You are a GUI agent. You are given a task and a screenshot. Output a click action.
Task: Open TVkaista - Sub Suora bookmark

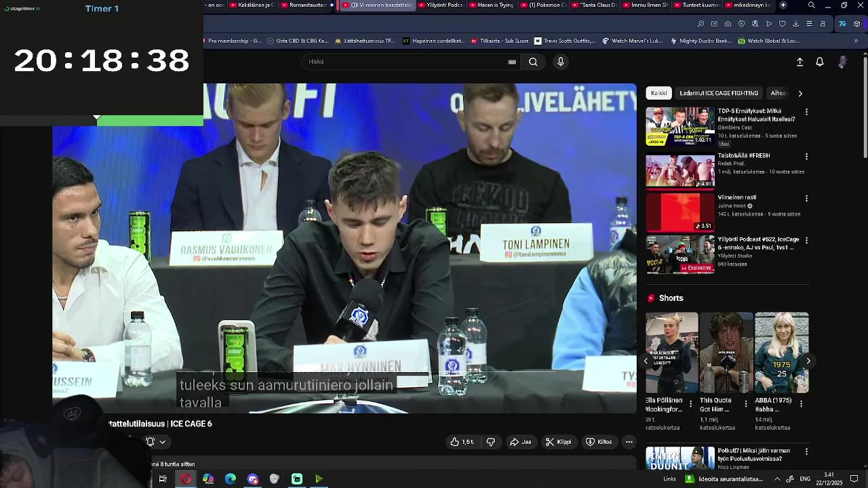pos(498,41)
